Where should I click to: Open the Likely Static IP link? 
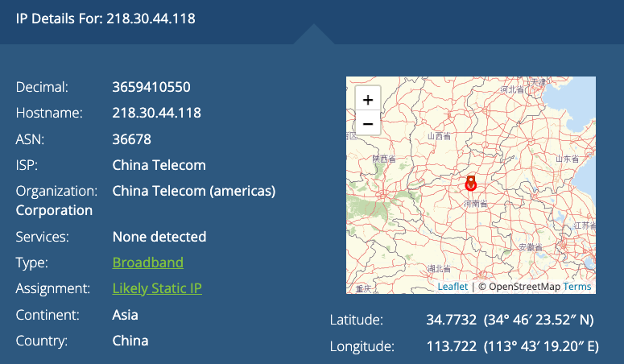click(157, 288)
